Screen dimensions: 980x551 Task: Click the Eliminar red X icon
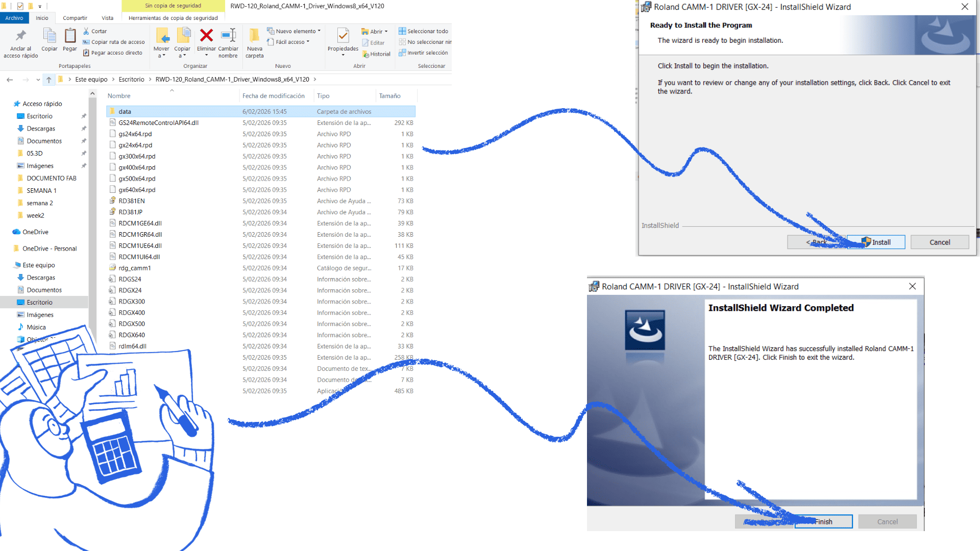click(206, 36)
